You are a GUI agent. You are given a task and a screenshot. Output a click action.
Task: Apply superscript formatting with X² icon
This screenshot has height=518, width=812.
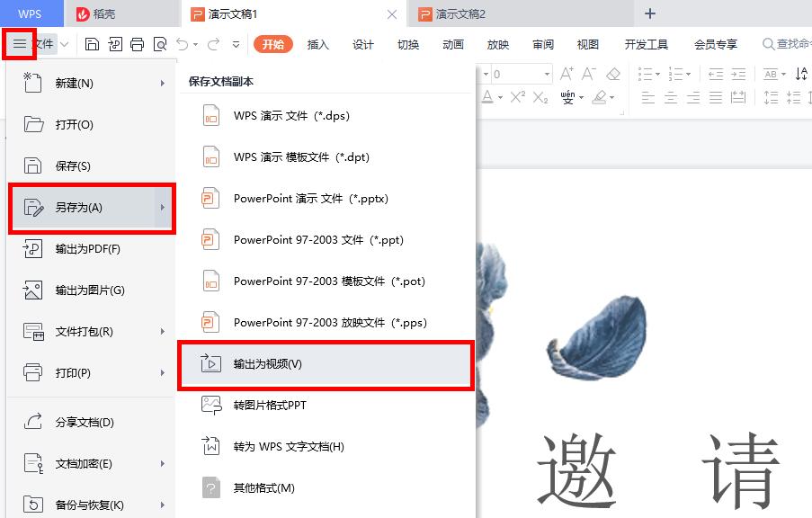pyautogui.click(x=518, y=97)
